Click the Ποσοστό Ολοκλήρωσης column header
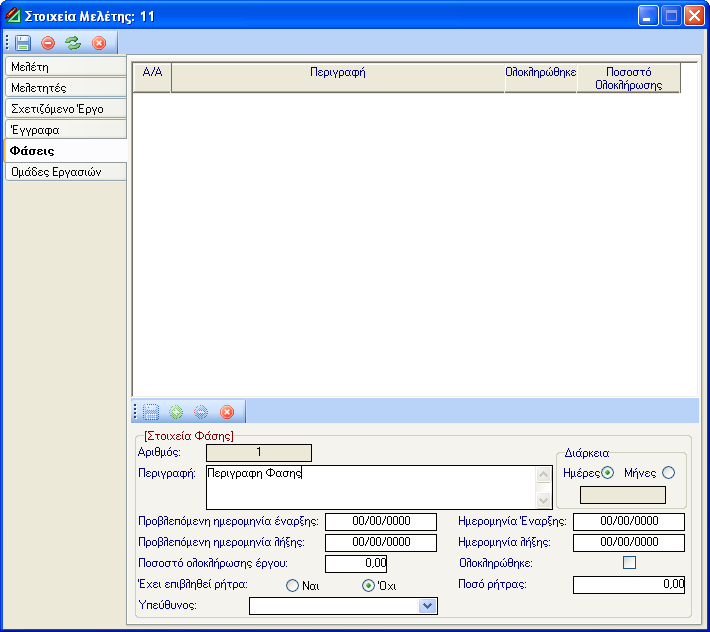The image size is (710, 632). pos(628,78)
